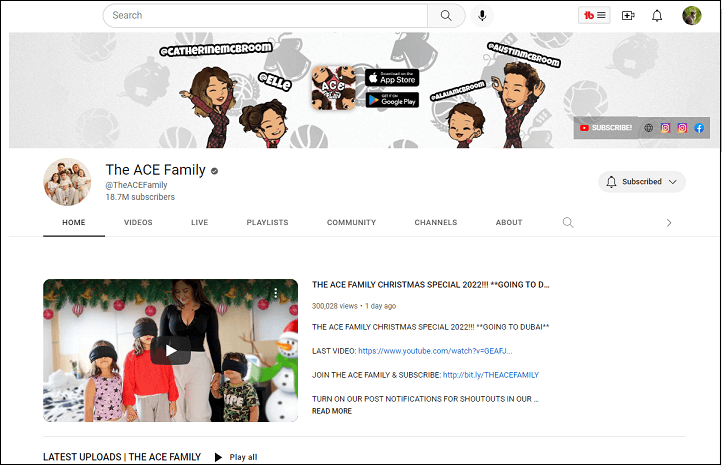
Task: Click the App Store badge in banner
Action: pyautogui.click(x=392, y=78)
